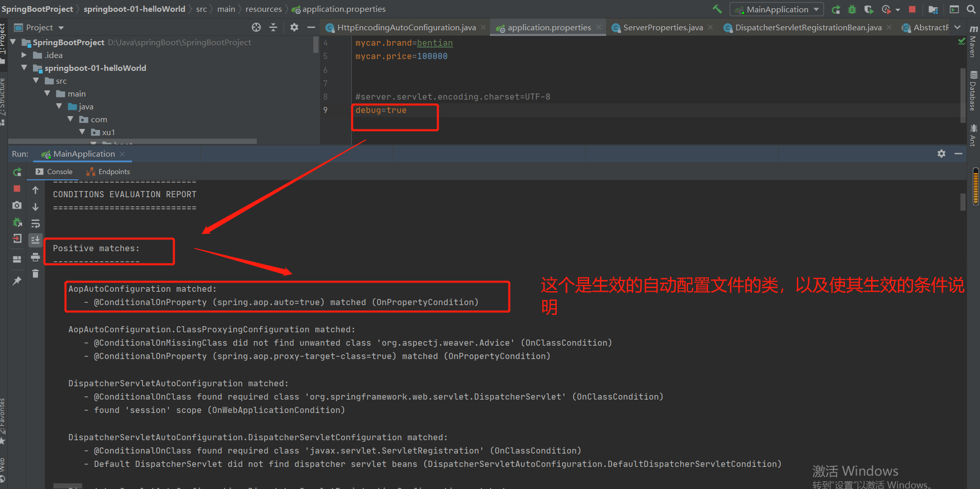Open Project panel gear settings
The height and width of the screenshot is (489, 980).
(x=294, y=27)
